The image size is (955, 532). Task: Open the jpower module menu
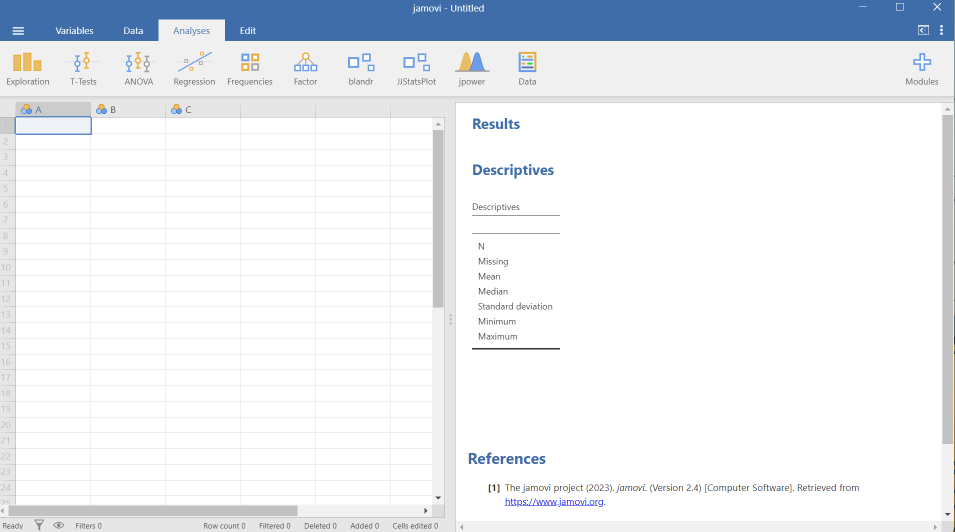[471, 68]
